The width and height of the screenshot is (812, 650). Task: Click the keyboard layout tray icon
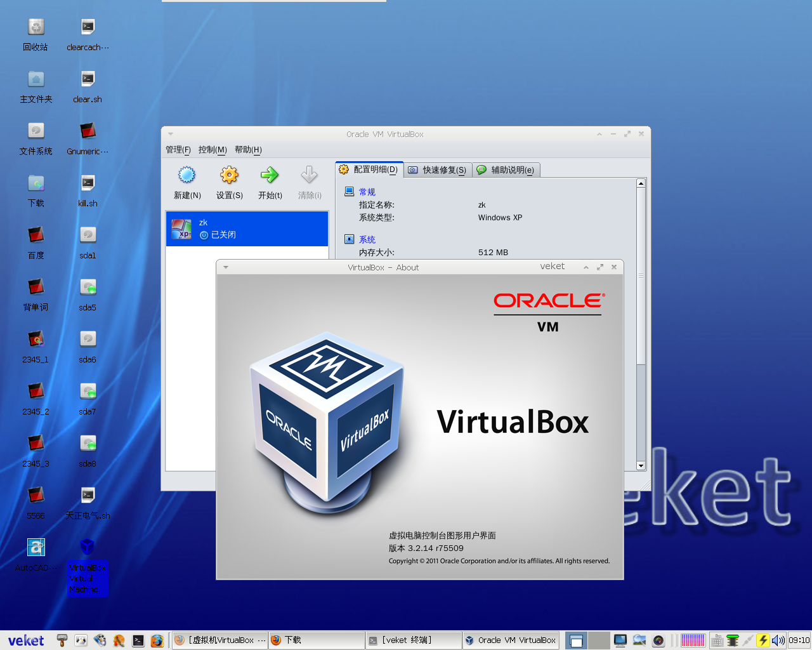pyautogui.click(x=717, y=640)
